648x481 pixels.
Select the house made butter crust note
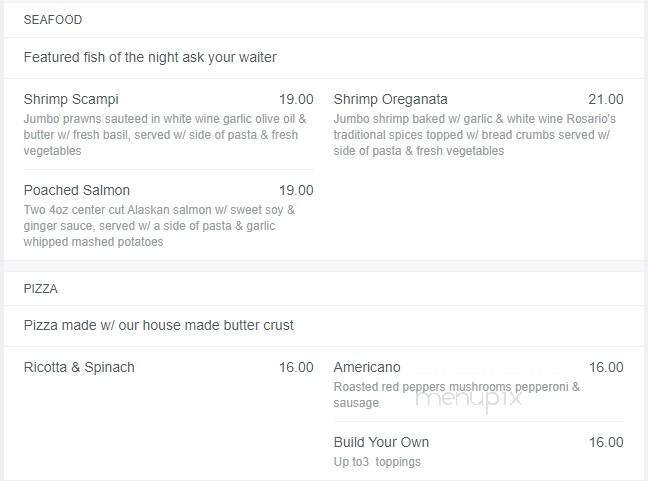(x=159, y=325)
